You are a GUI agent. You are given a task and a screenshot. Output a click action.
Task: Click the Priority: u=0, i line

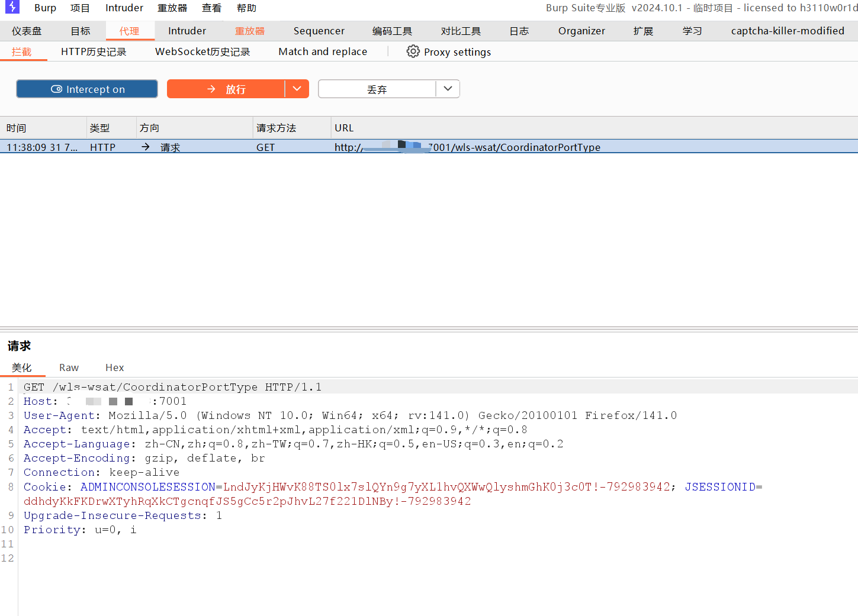coord(80,530)
